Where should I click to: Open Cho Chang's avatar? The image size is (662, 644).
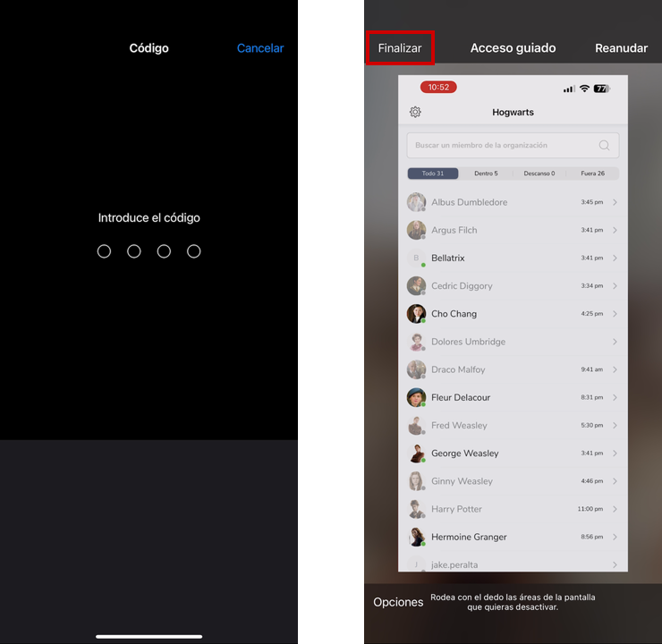tap(416, 314)
